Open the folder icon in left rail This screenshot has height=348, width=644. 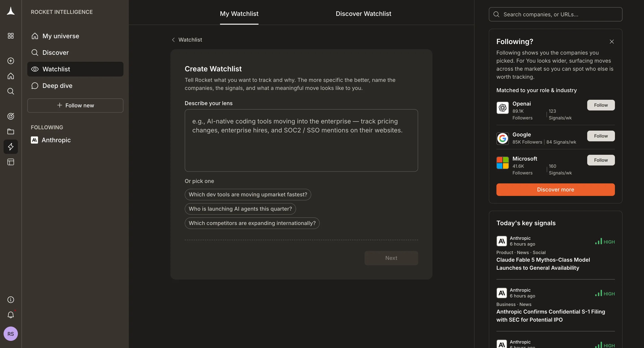pos(11,132)
